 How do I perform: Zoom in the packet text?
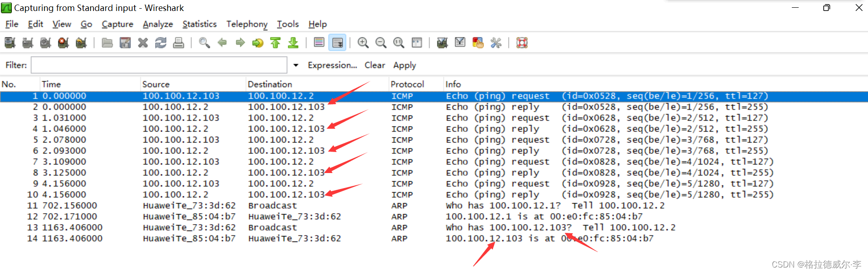click(363, 43)
